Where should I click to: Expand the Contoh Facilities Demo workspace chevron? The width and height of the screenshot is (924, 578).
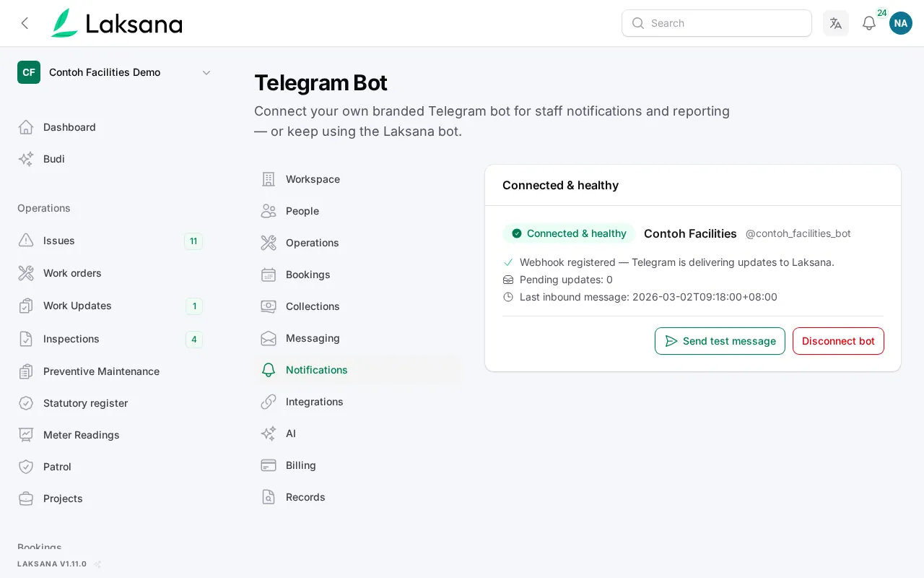point(206,72)
